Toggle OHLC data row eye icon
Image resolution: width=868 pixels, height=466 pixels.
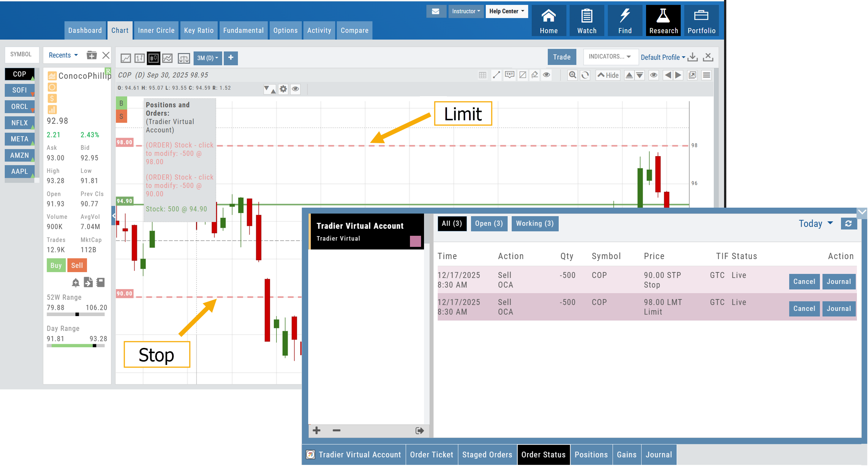[295, 89]
